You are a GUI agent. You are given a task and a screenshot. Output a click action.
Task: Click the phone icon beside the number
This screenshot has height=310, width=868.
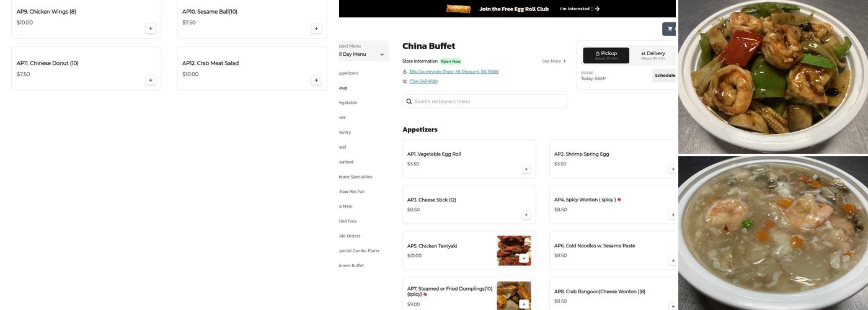405,81
